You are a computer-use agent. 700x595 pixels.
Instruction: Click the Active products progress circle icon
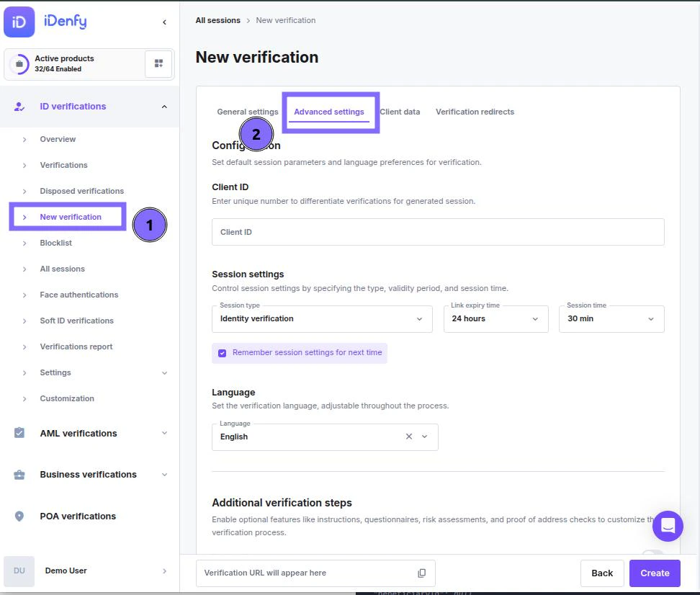(x=19, y=64)
